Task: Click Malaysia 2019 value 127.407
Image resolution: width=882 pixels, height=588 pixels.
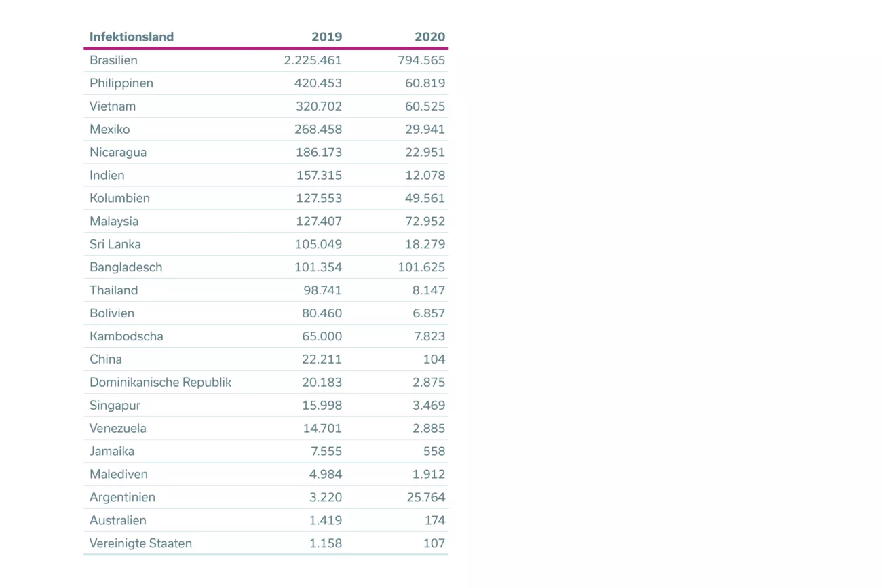Action: [319, 221]
